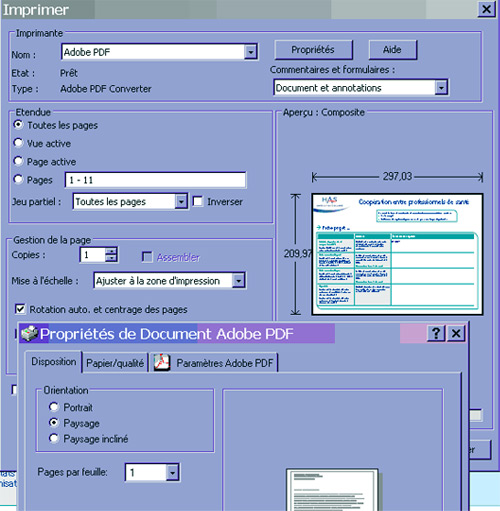The width and height of the screenshot is (500, 511).
Task: Enable the Inverser checkbox
Action: [x=198, y=201]
